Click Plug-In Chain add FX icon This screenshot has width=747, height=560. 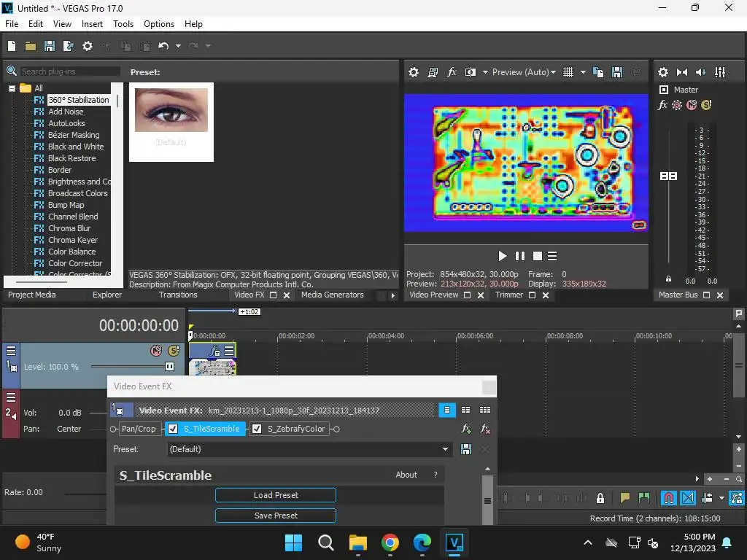click(x=466, y=429)
